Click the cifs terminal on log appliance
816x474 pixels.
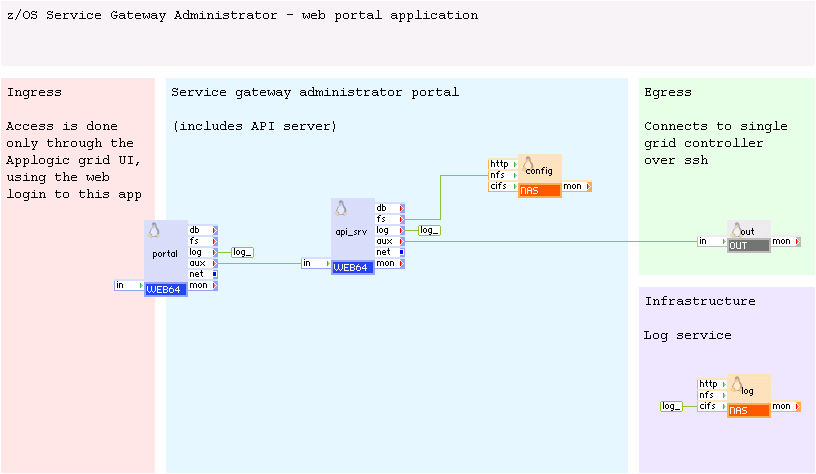click(712, 406)
